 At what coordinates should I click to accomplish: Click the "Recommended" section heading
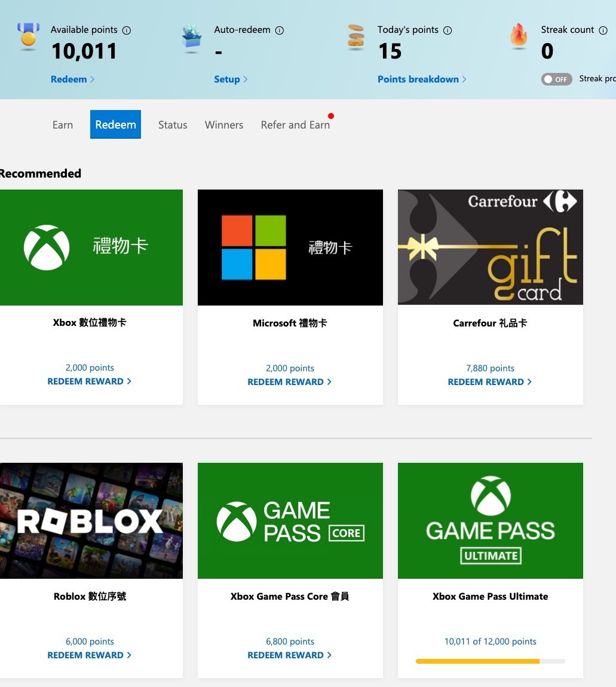(40, 173)
